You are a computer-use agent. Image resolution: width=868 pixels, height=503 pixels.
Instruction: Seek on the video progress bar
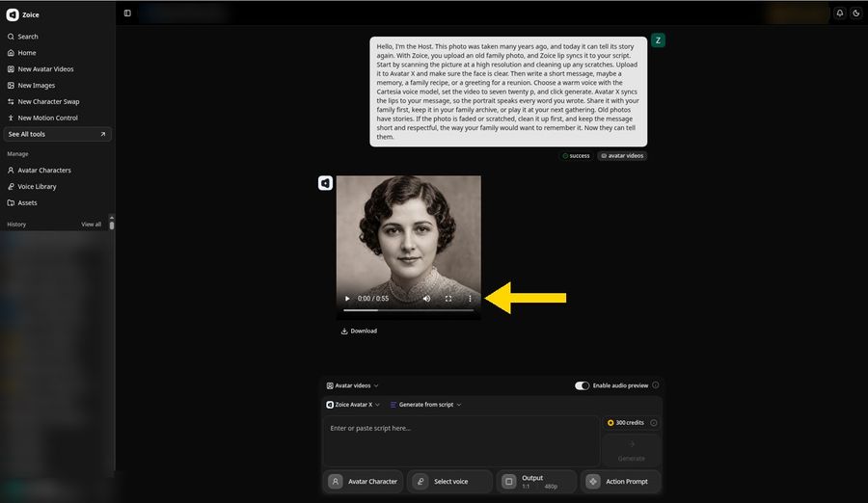point(409,310)
